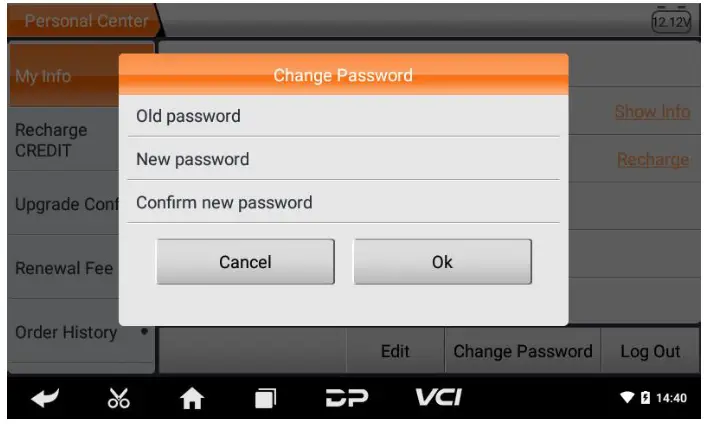706x424 pixels.
Task: Click the Show Info link
Action: click(x=652, y=112)
